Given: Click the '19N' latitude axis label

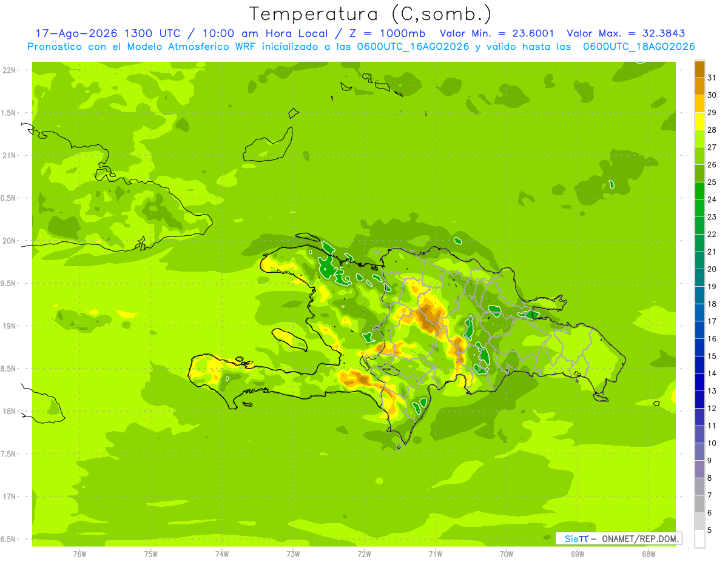Looking at the screenshot, I should (x=9, y=326).
